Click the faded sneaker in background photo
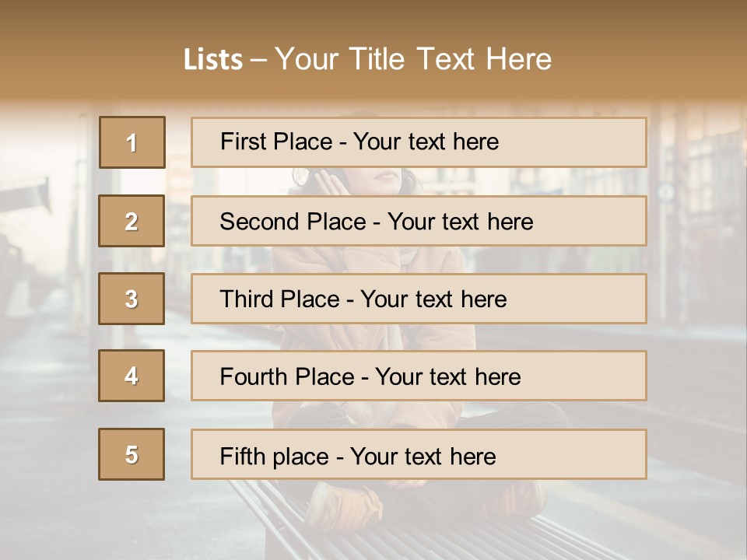Screen dimensions: 747x560 pos(342,509)
